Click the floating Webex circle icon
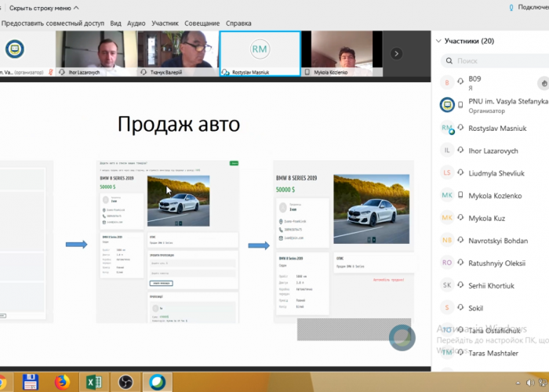Image resolution: width=549 pixels, height=392 pixels. pos(402,336)
